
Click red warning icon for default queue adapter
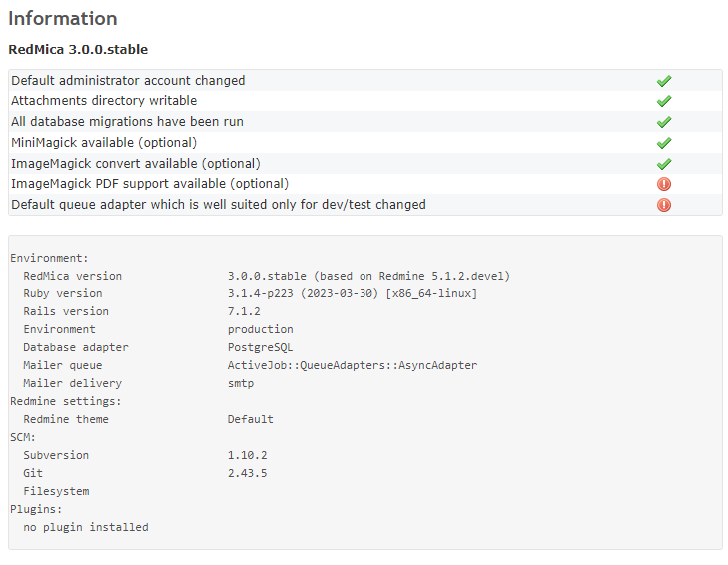point(664,205)
